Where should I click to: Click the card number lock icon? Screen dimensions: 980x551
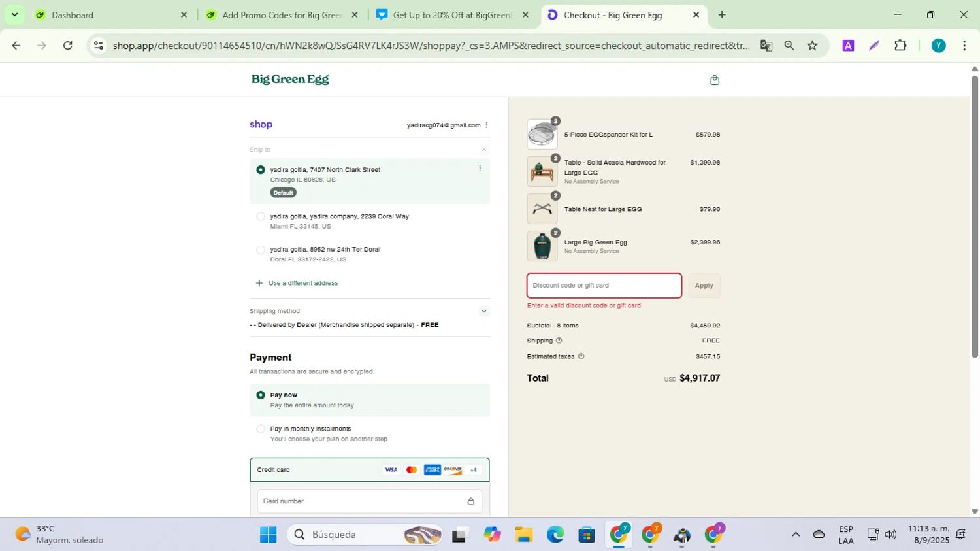470,501
